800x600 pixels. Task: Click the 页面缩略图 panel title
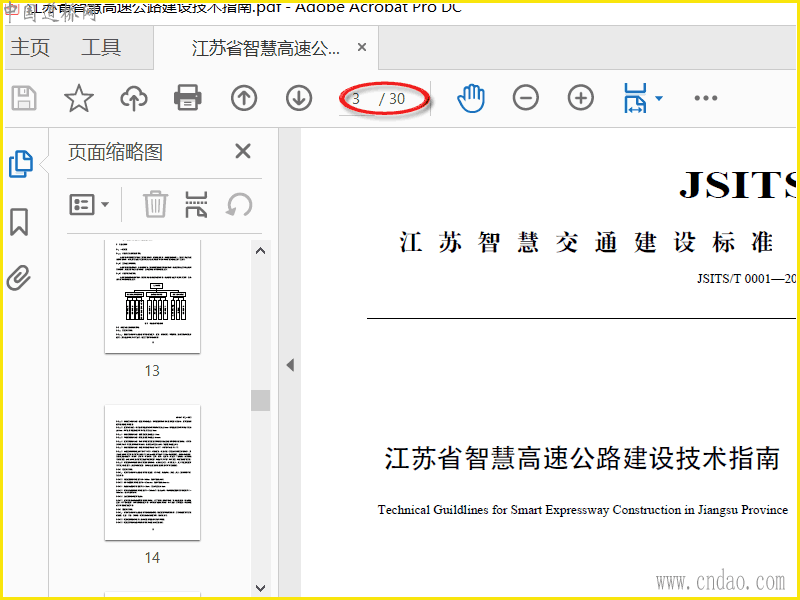[x=115, y=153]
